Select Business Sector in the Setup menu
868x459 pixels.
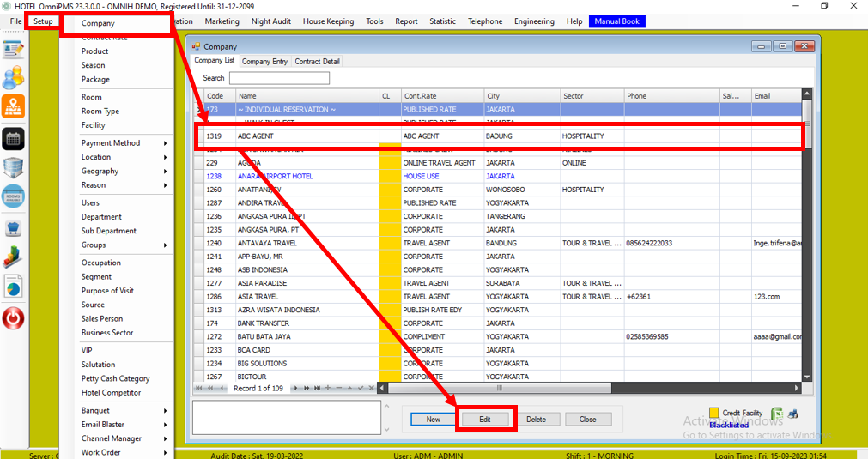(x=107, y=333)
